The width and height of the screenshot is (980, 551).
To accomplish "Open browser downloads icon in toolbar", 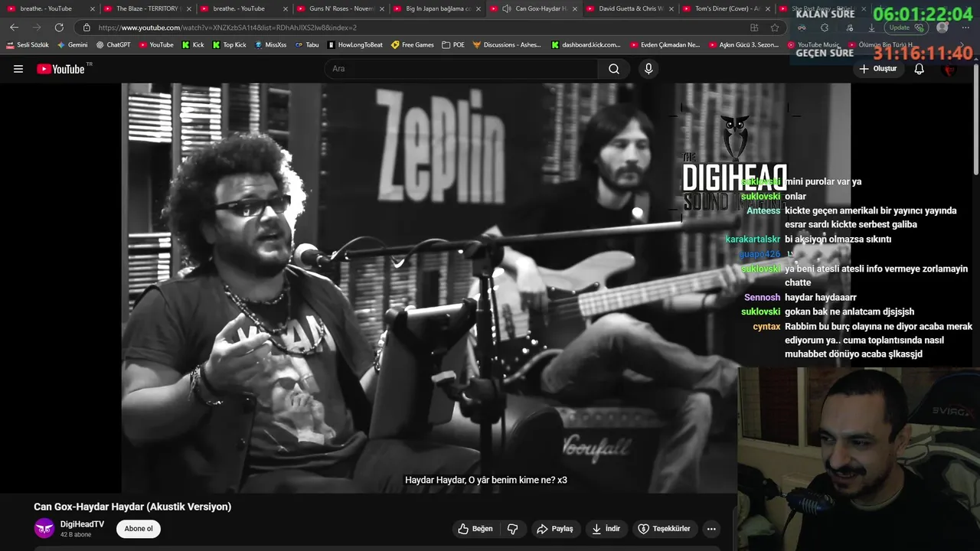I will [x=871, y=28].
